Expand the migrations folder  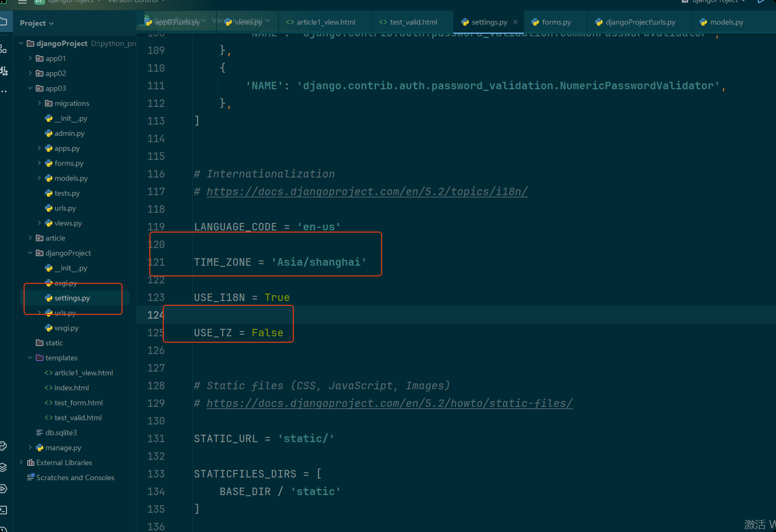click(x=40, y=103)
